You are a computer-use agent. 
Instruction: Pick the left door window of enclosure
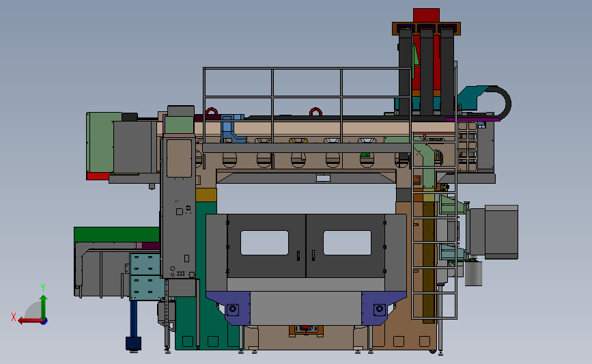(x=264, y=243)
